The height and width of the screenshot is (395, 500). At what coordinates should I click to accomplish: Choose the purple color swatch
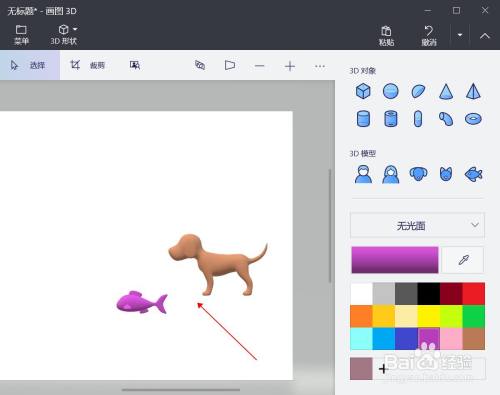[x=429, y=339]
